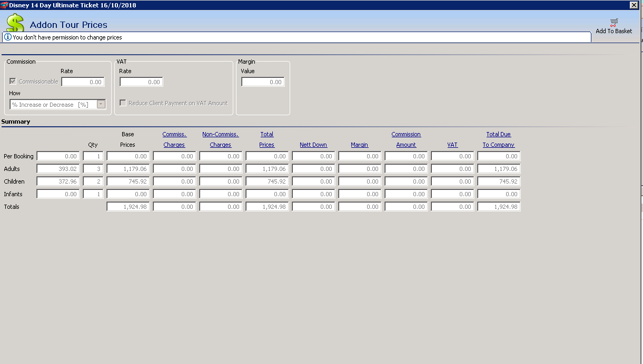Screen dimensions: 643x364
Task: Open the Commiss. Charges link
Action: click(174, 139)
